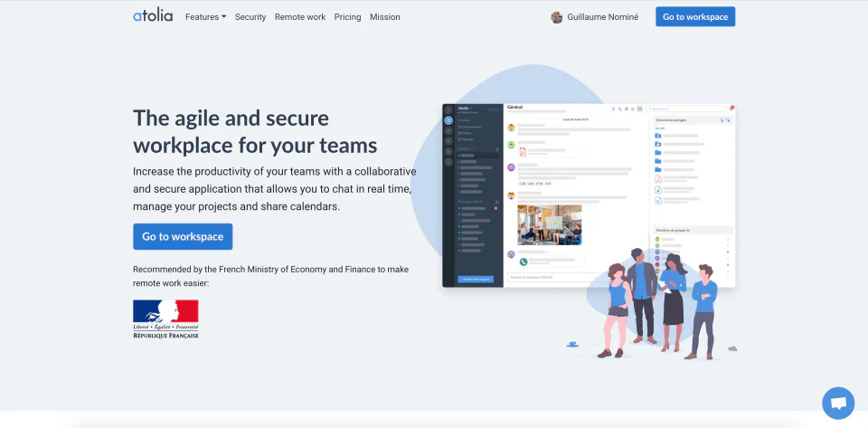Click Go to workspace in the navigation bar
Screen dimensions: 868x428
(695, 16)
